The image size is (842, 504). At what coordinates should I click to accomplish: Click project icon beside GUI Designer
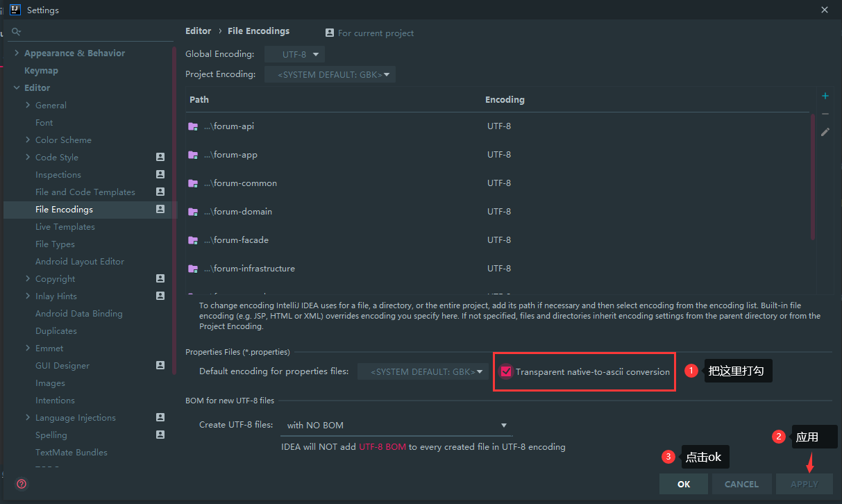tap(160, 366)
